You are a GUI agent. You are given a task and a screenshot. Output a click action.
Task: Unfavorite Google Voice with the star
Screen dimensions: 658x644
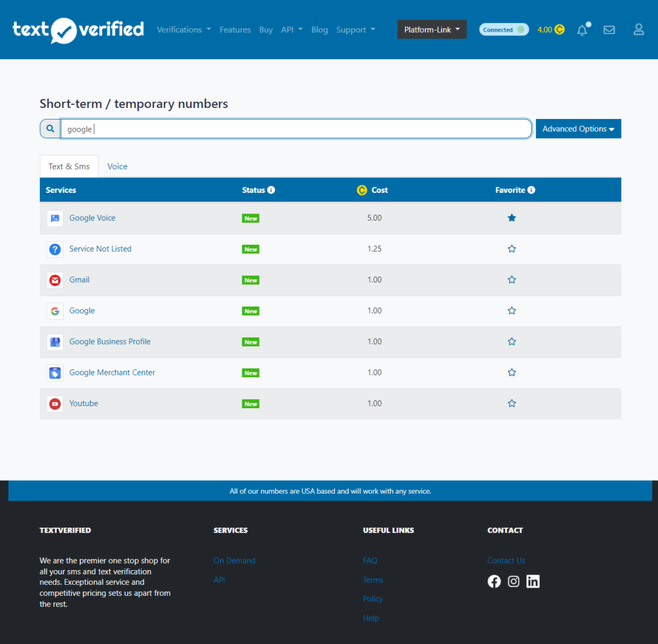[511, 217]
